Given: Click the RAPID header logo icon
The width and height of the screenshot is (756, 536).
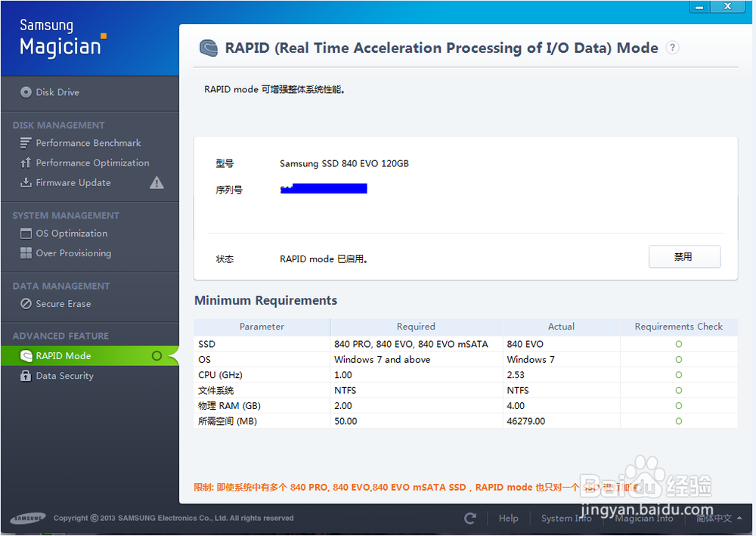Looking at the screenshot, I should tap(209, 48).
